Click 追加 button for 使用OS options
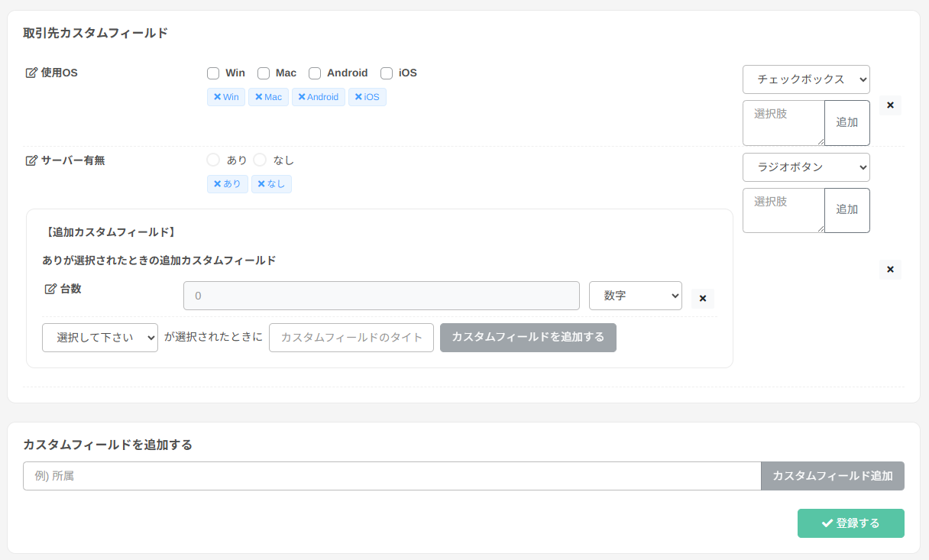The image size is (929, 560). pos(847,123)
